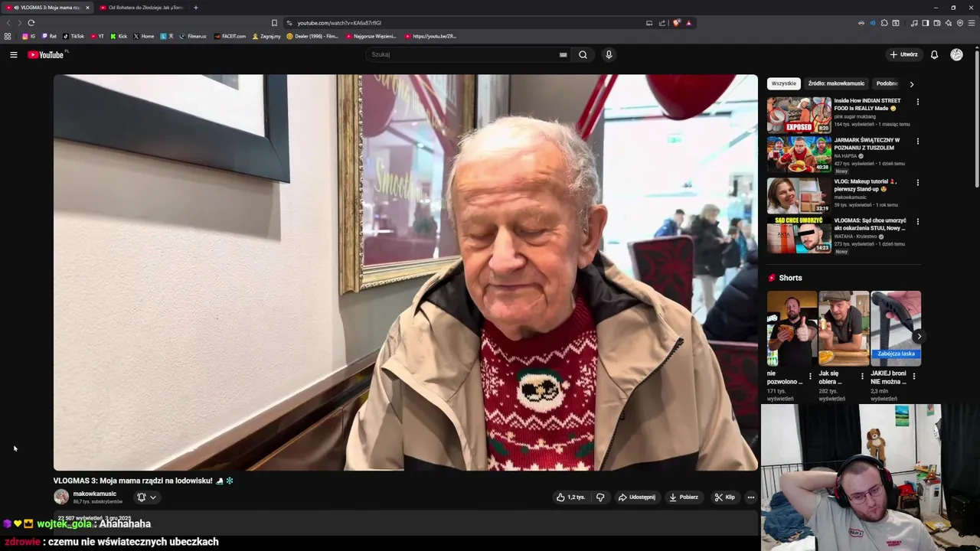Viewport: 980px width, 551px height.
Task: Open the Filman.cc bookmark
Action: click(x=193, y=36)
